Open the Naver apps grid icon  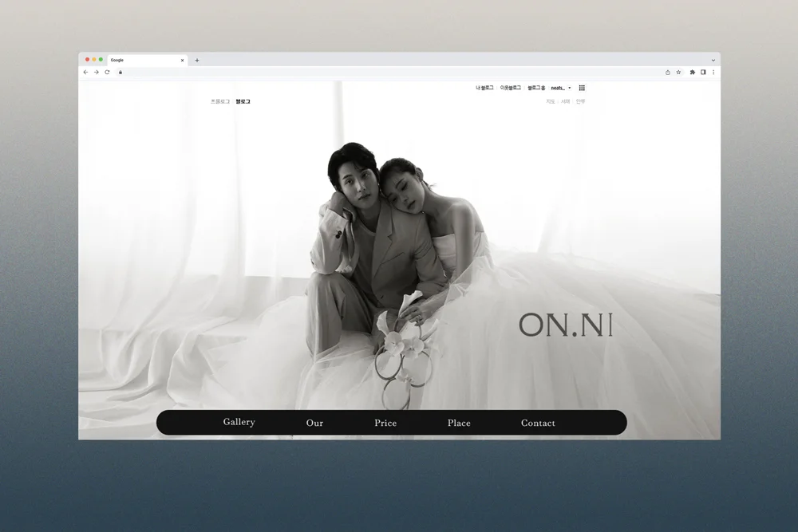[582, 88]
